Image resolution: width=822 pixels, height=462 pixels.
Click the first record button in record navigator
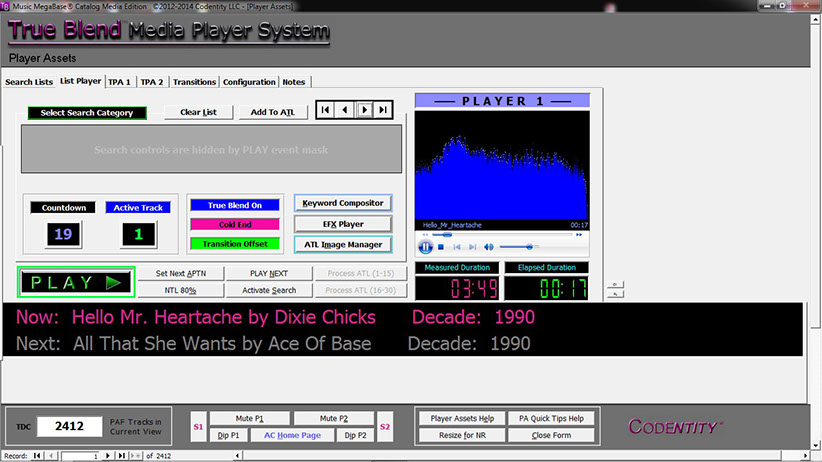(x=39, y=456)
